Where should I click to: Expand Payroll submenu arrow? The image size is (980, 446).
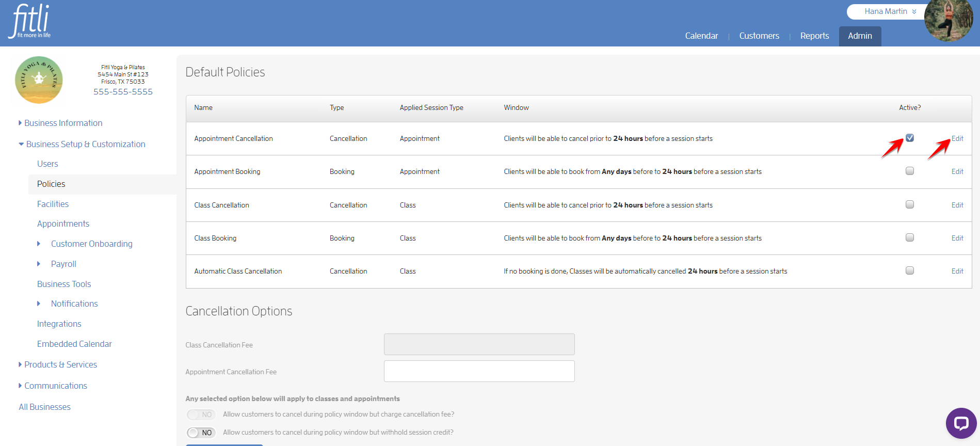(x=39, y=264)
